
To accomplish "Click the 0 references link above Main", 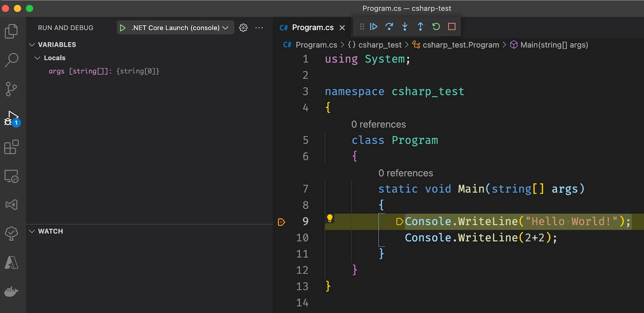I will (x=405, y=173).
